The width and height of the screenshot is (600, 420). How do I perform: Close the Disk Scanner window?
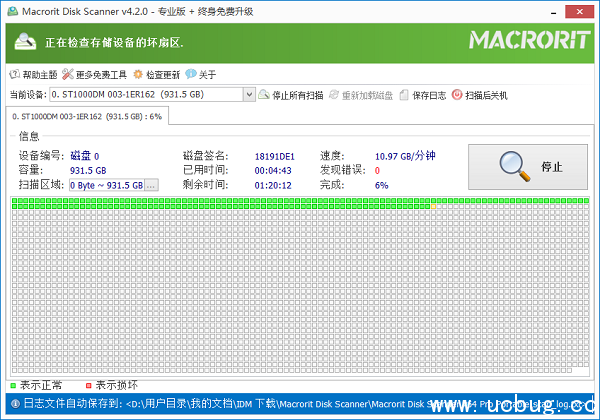579,12
